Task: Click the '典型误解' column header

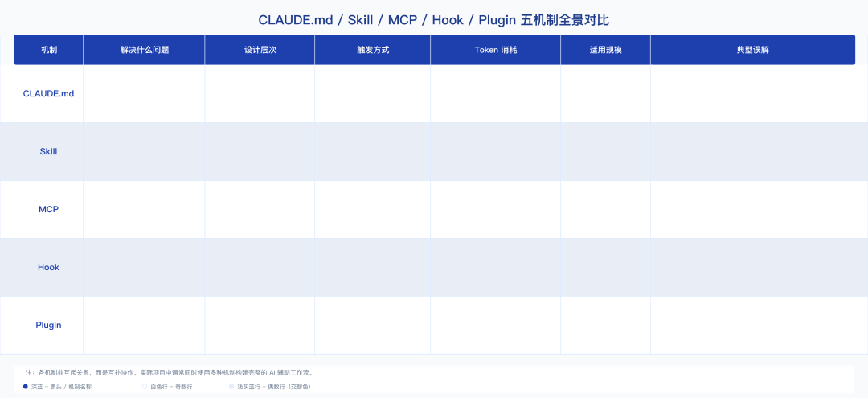Action: tap(753, 50)
